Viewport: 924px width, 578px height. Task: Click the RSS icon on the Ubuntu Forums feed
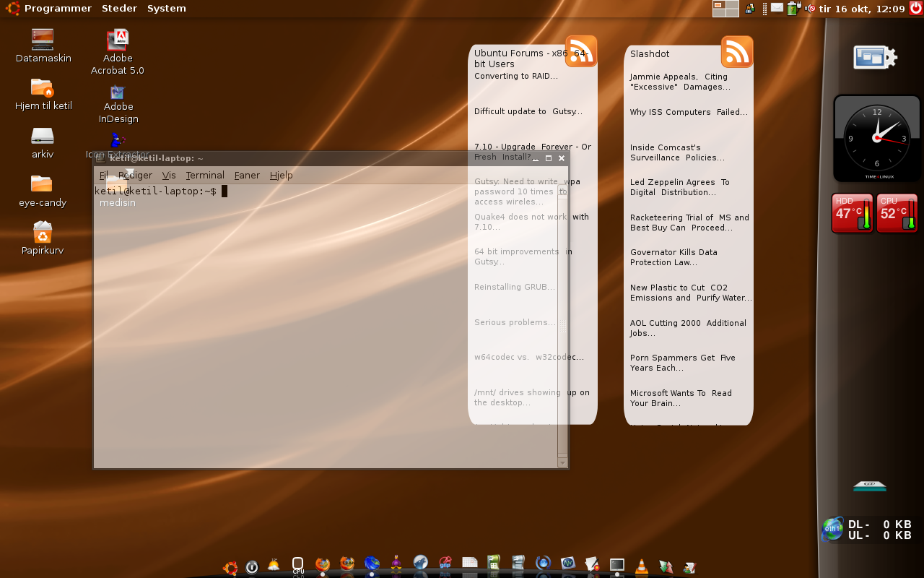click(581, 51)
